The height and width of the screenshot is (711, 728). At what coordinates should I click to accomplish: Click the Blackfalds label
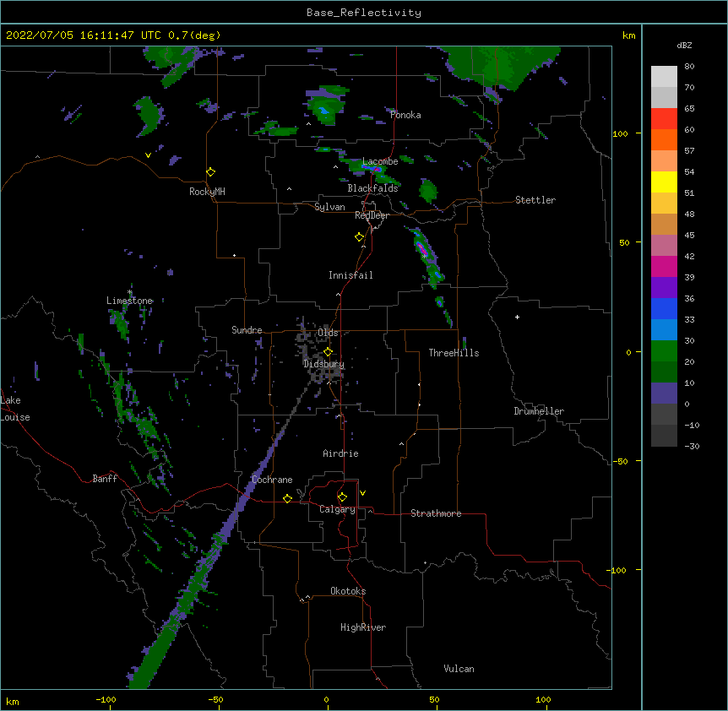pyautogui.click(x=372, y=188)
